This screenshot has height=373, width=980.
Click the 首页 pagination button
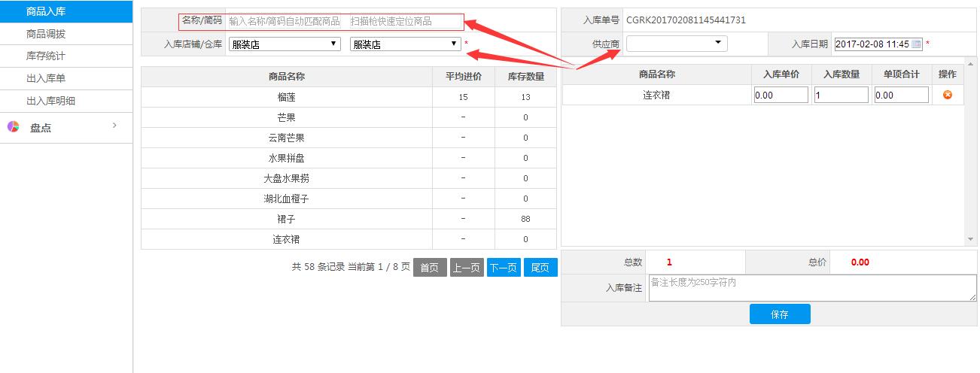[430, 268]
